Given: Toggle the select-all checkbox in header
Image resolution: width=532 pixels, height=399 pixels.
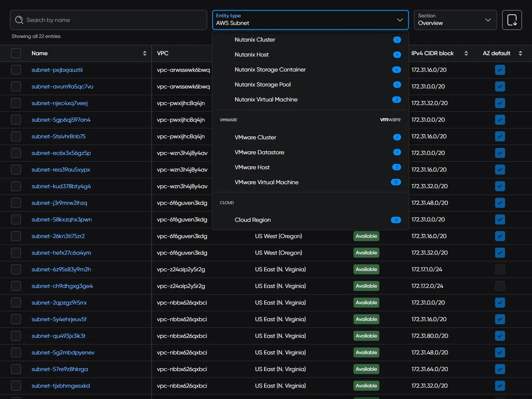Looking at the screenshot, I should tap(16, 53).
